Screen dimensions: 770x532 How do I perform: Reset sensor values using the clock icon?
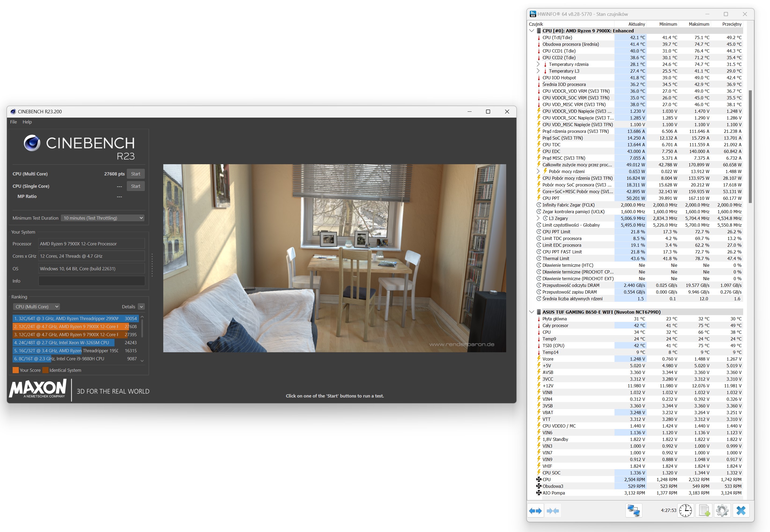coord(685,511)
